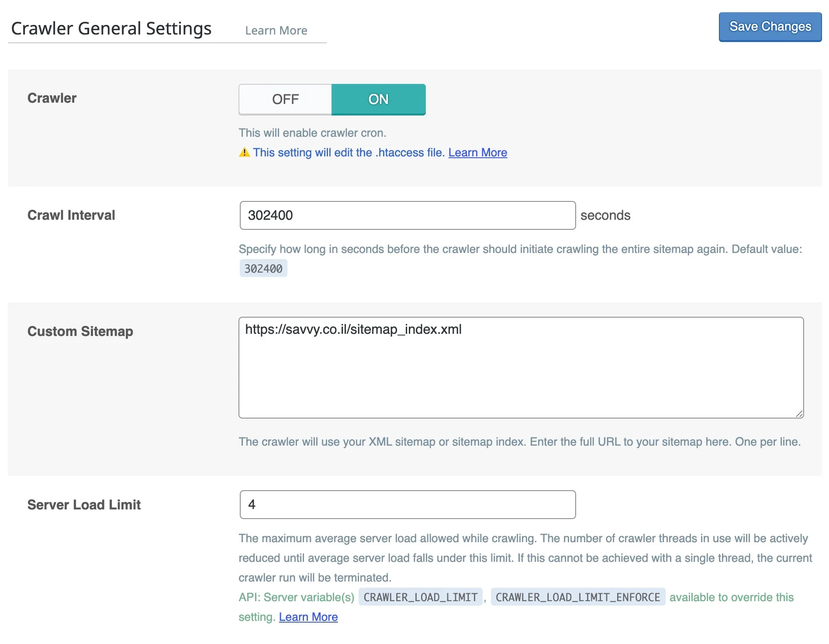Switch the Crawler toggle to OFF

(x=285, y=99)
